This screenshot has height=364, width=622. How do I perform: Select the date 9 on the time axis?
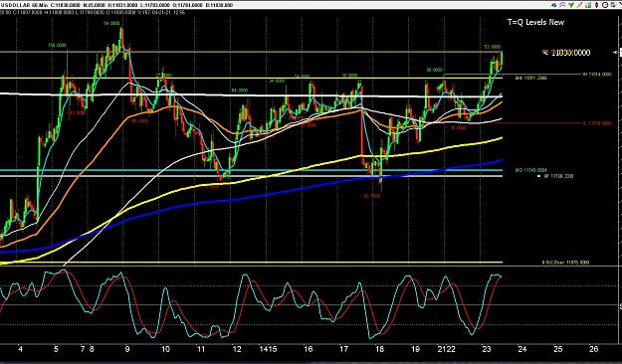point(127,349)
